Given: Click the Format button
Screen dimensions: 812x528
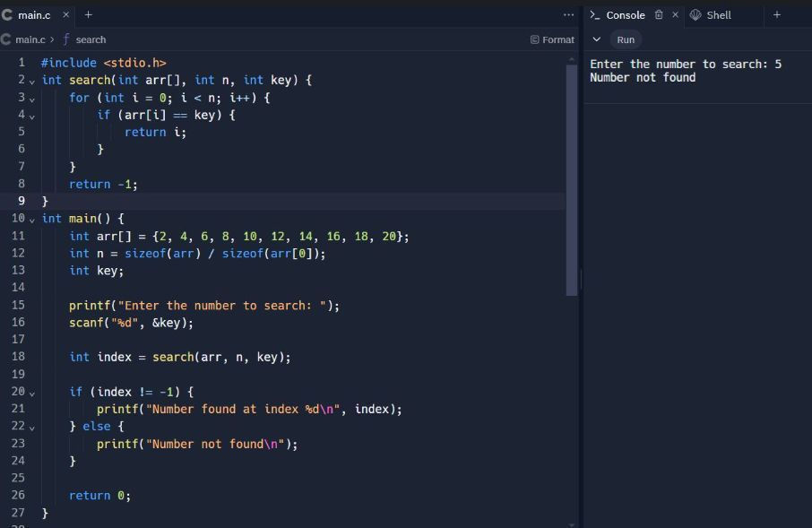Looking at the screenshot, I should (x=552, y=40).
